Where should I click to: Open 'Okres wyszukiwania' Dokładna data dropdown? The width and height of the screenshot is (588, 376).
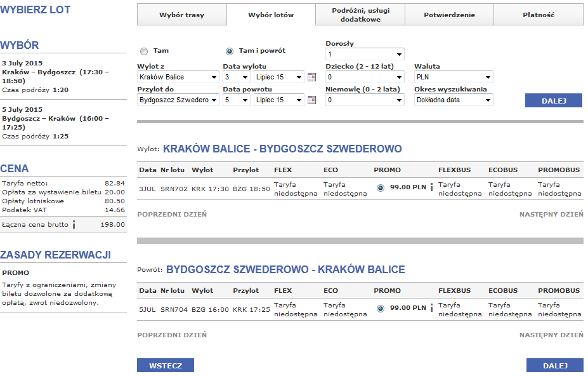point(454,100)
